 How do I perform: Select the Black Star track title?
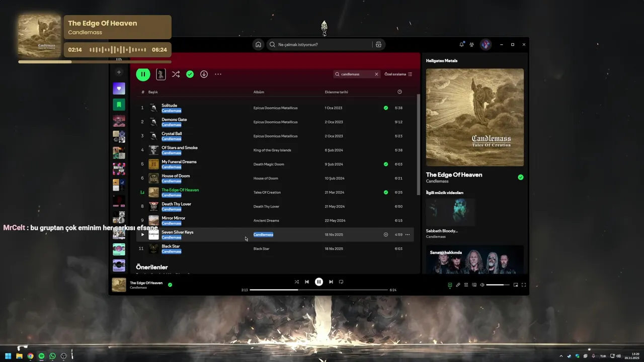point(171,246)
